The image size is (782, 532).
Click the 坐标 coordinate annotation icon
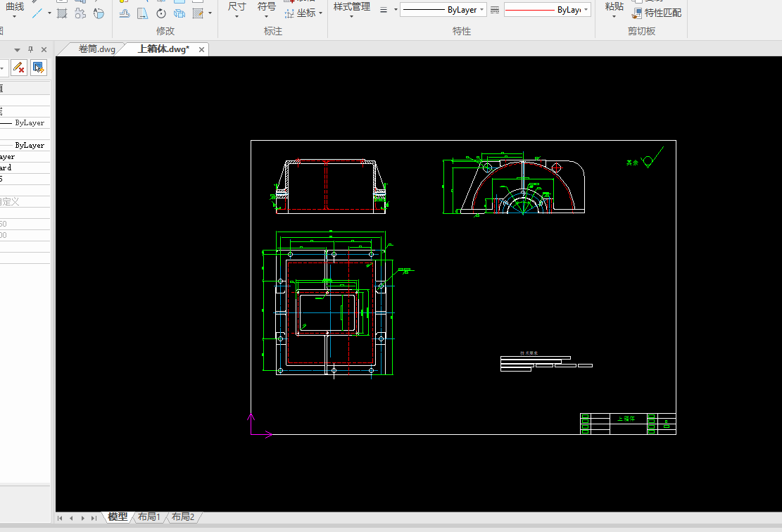(x=290, y=13)
